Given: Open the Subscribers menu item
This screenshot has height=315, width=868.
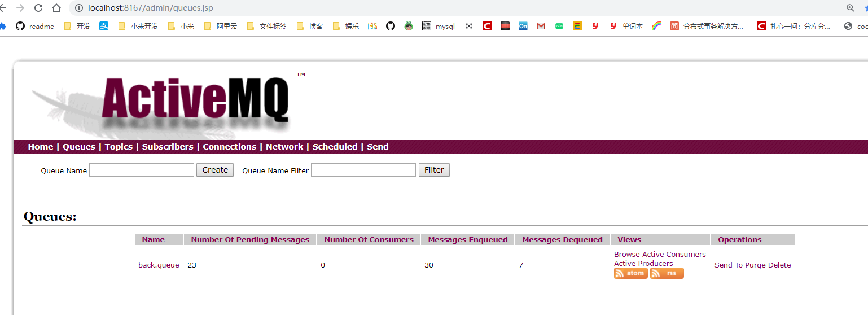Looking at the screenshot, I should coord(168,147).
